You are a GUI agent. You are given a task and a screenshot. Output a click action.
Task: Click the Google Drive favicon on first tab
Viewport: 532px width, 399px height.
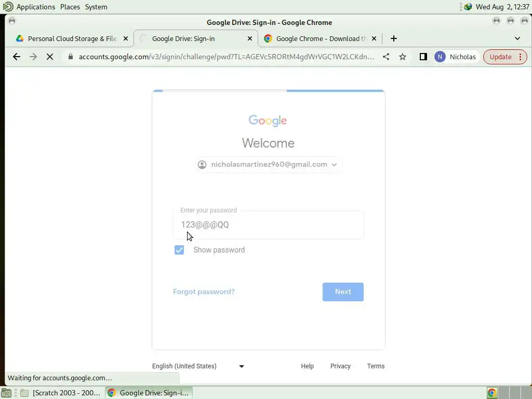pos(20,38)
